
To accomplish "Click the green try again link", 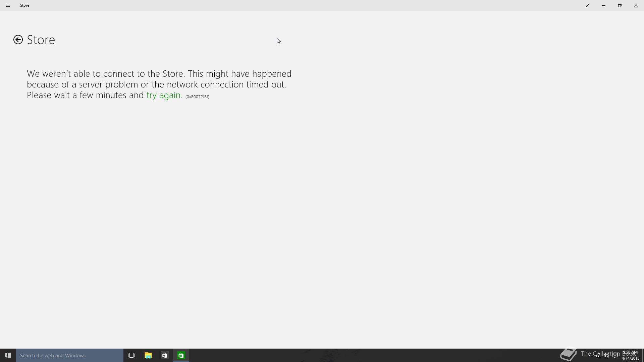I will pos(163,96).
